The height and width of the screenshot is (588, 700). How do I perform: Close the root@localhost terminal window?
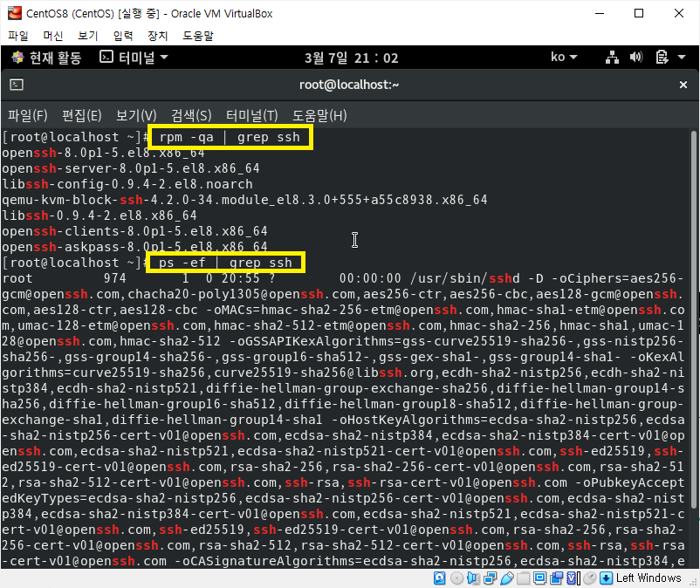[683, 85]
